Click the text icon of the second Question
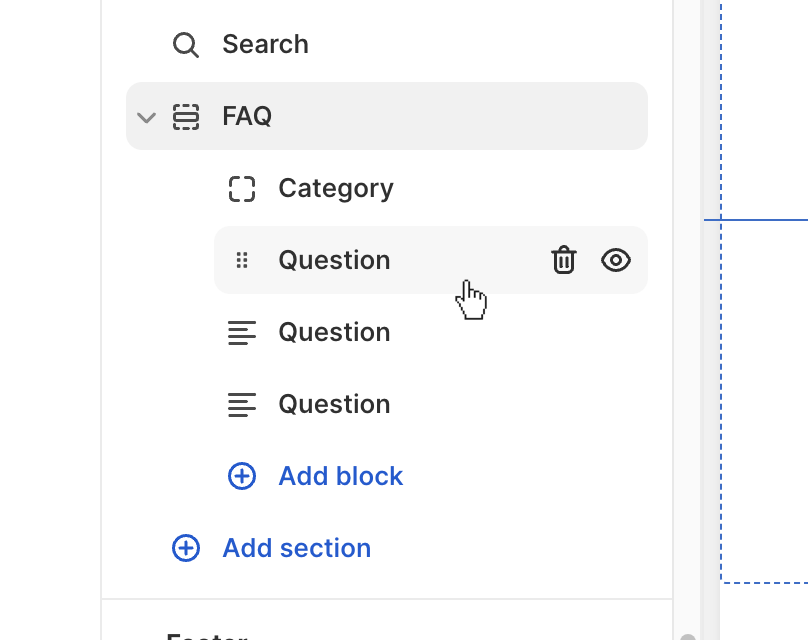Image resolution: width=808 pixels, height=640 pixels. 242,332
